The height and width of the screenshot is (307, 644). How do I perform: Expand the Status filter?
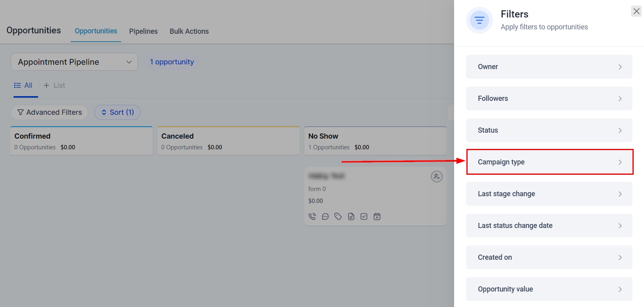click(x=549, y=130)
